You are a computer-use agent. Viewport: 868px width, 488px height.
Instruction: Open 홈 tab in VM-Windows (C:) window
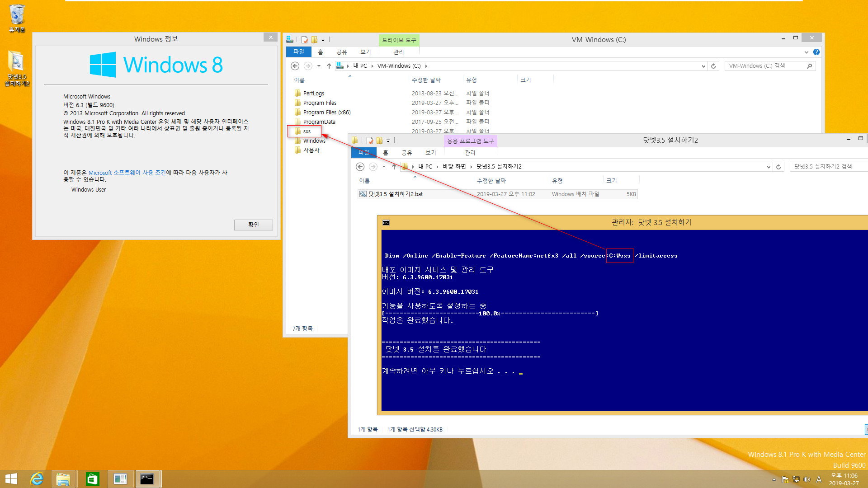[321, 52]
